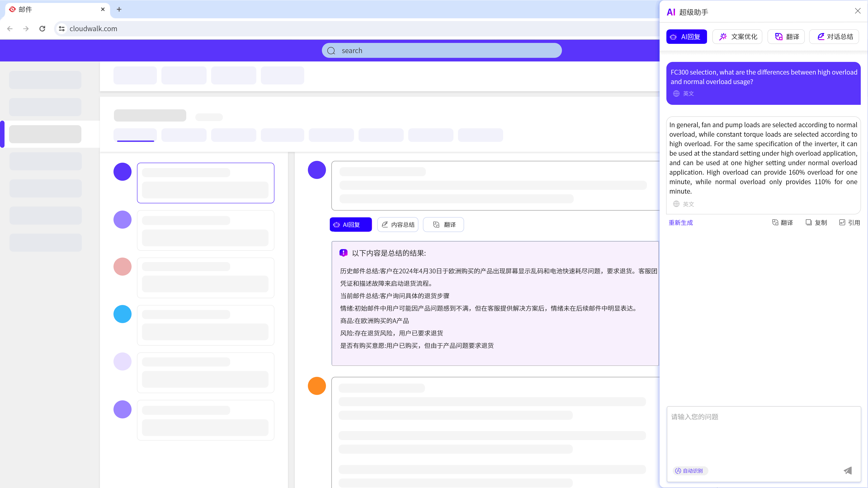Open the 对话总结 tab in the assistant panel
The height and width of the screenshot is (488, 868).
834,37
